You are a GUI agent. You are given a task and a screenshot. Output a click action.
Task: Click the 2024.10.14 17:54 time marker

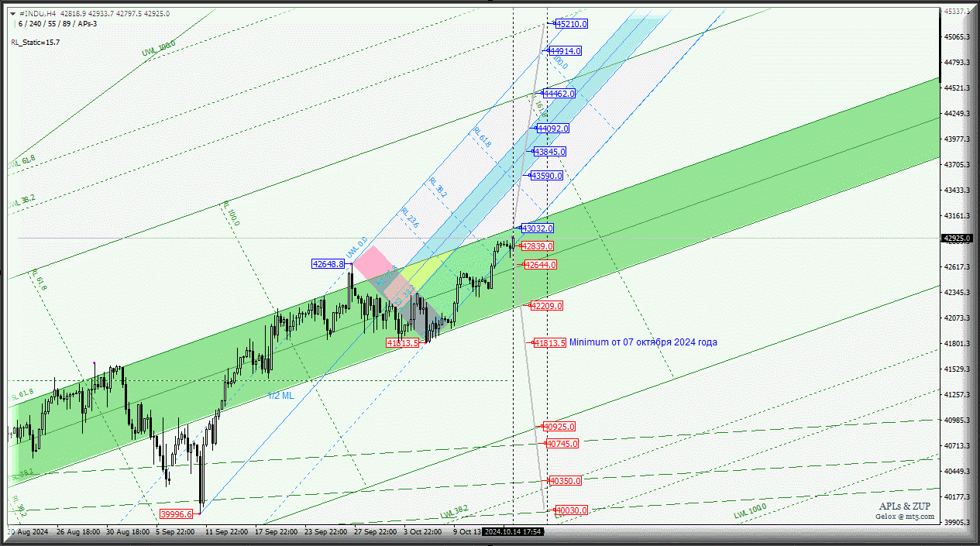point(512,532)
